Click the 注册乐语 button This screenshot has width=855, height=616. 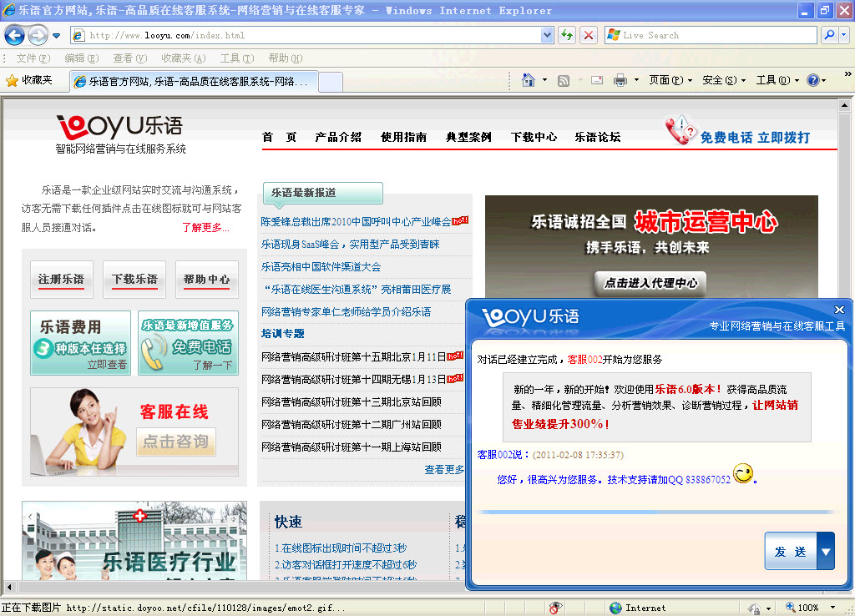click(62, 280)
